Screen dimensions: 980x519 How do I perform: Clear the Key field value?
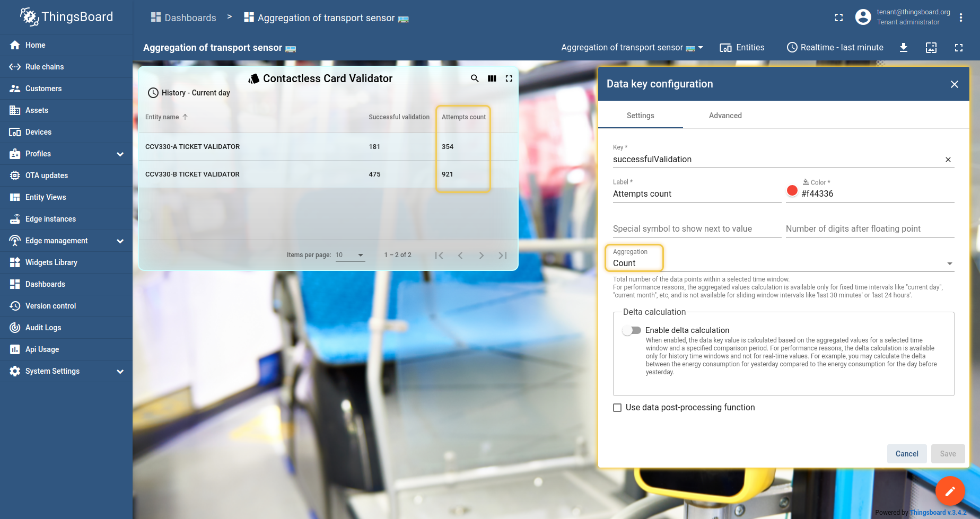click(x=948, y=160)
